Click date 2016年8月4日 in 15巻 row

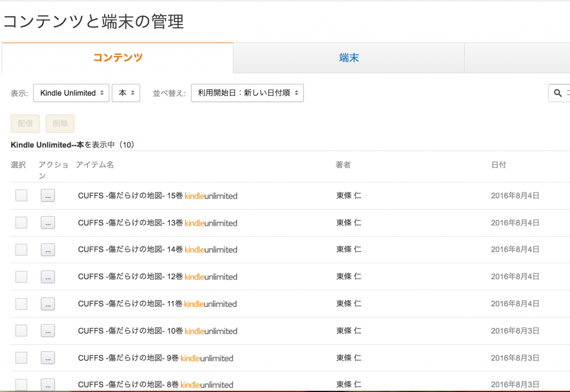click(x=515, y=196)
